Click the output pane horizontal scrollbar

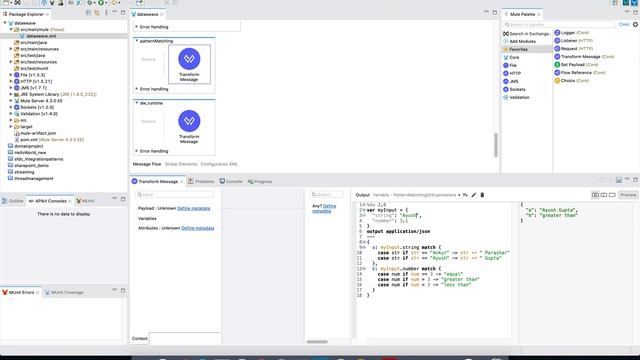coord(317,342)
